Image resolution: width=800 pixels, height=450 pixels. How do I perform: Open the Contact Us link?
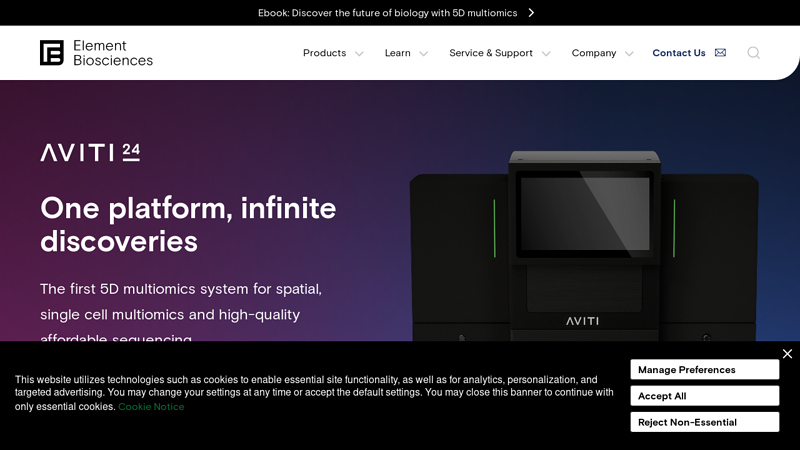(678, 53)
